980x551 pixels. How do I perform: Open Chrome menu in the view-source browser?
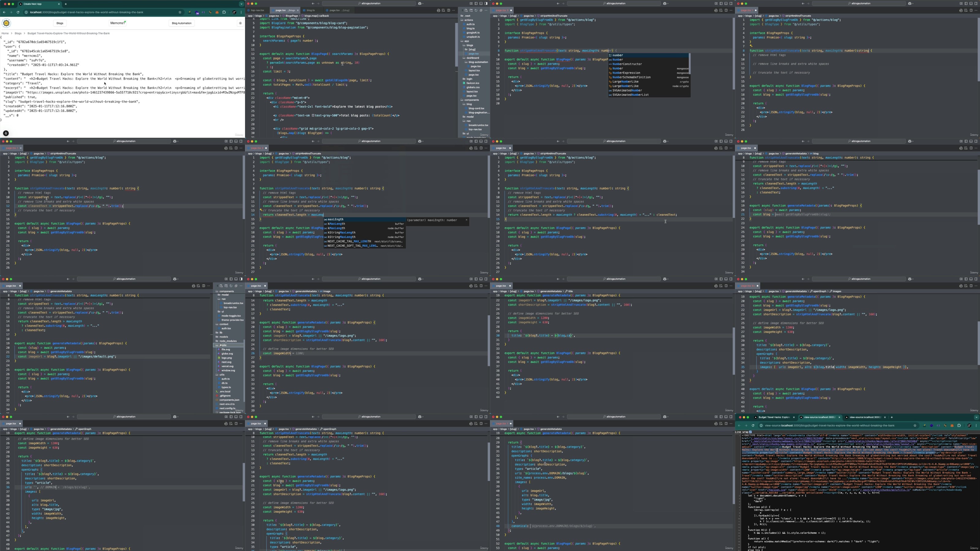tap(977, 425)
